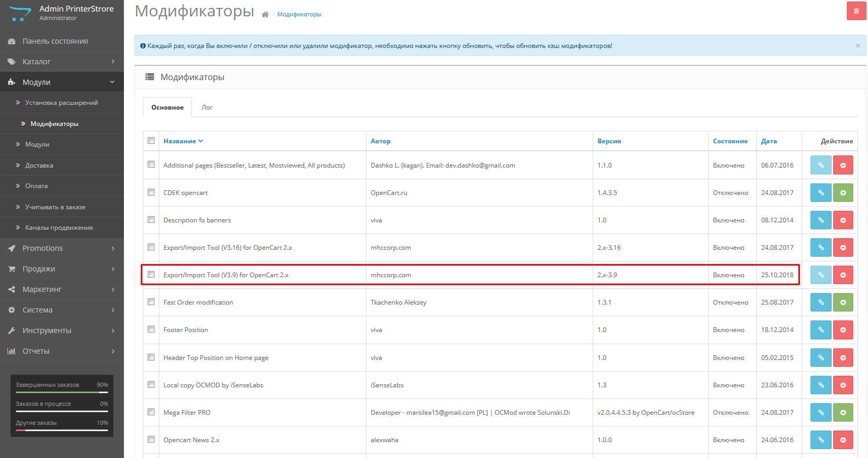Viewport: 868px width, 458px height.
Task: Check the Export/Import Tool V3.9 checkbox
Action: (151, 274)
